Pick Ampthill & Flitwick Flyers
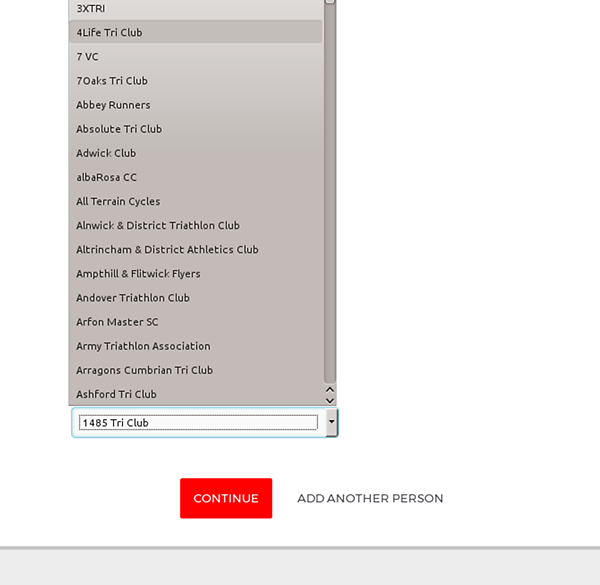Image resolution: width=600 pixels, height=585 pixels. click(x=196, y=274)
